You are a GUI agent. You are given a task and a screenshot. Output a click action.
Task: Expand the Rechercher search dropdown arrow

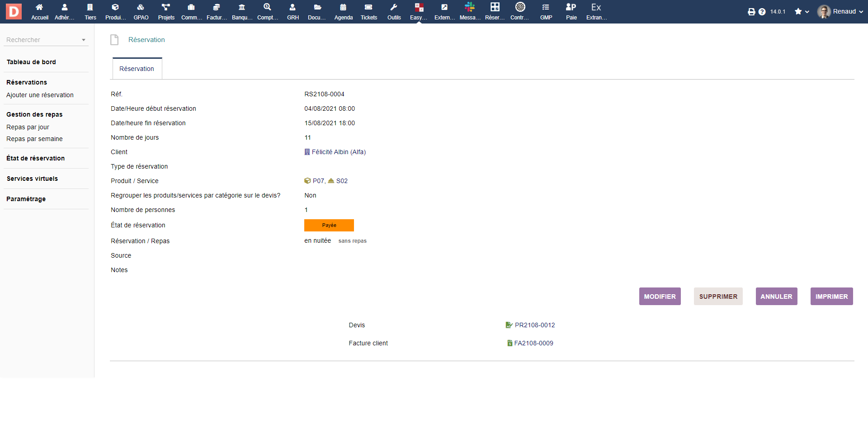[x=84, y=40]
